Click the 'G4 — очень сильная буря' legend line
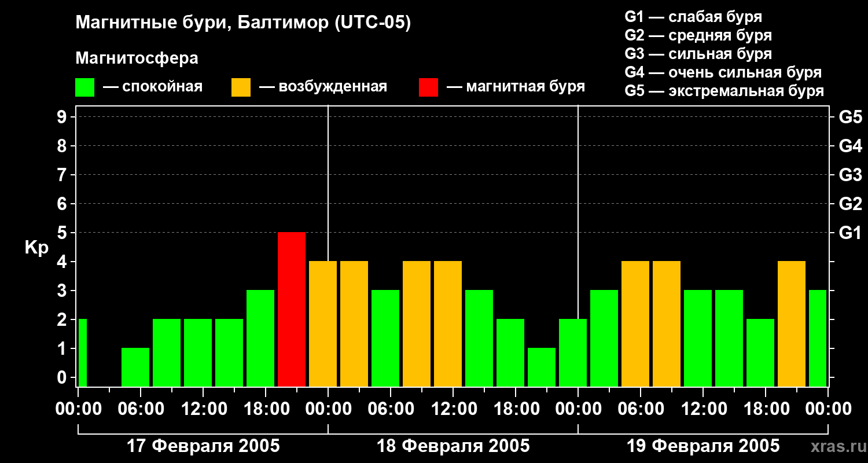 coord(723,72)
